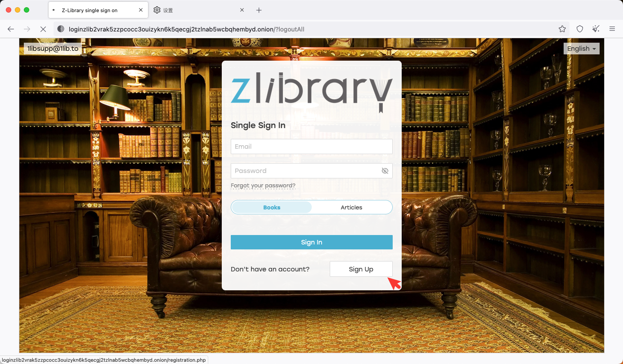The height and width of the screenshot is (364, 623).
Task: Click the onion site identity icon
Action: tap(61, 29)
